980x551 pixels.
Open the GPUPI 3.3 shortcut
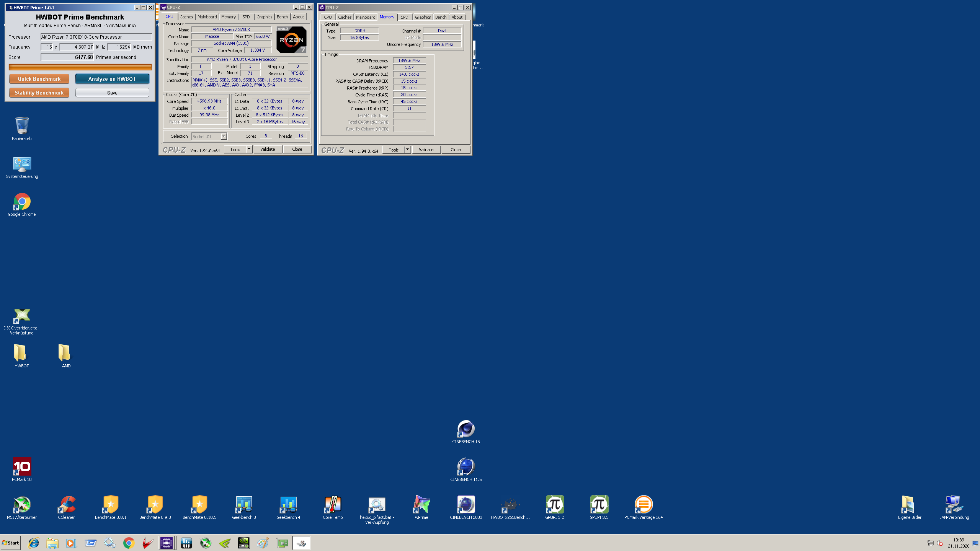coord(599,507)
